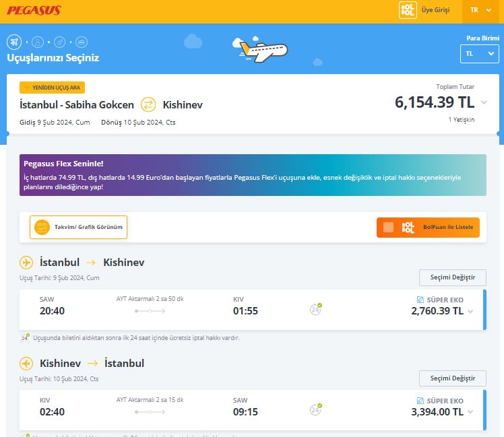Open the Para Birimi TL currency dropdown
This screenshot has height=437, width=504.
coord(479,54)
